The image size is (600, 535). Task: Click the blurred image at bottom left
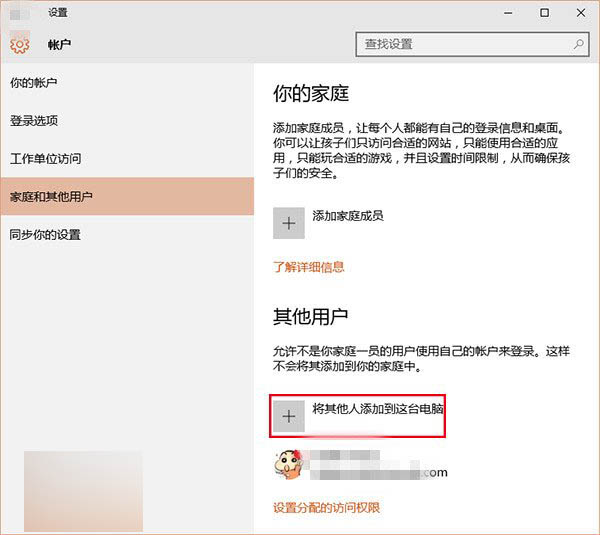coord(83,490)
